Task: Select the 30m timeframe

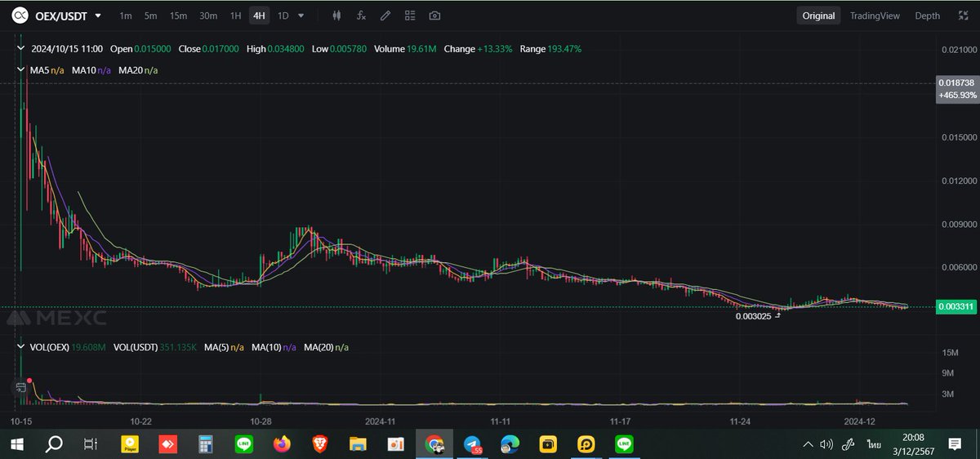Action: (208, 16)
